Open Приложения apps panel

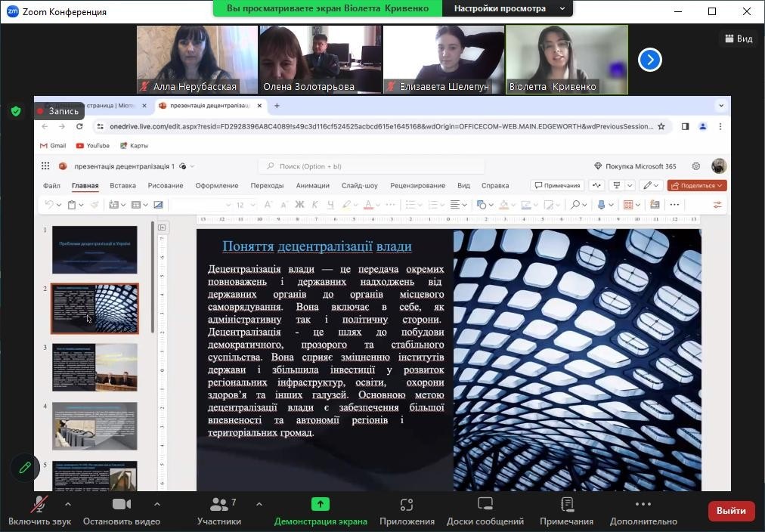coord(407,511)
